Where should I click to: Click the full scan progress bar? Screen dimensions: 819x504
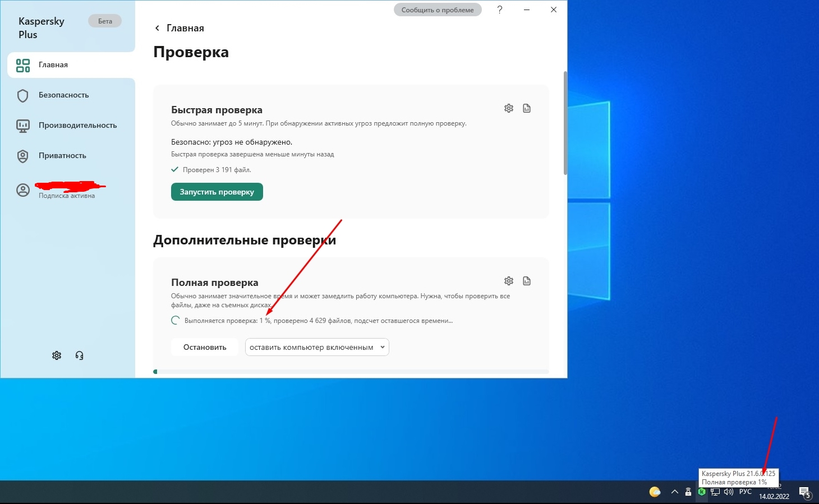351,371
